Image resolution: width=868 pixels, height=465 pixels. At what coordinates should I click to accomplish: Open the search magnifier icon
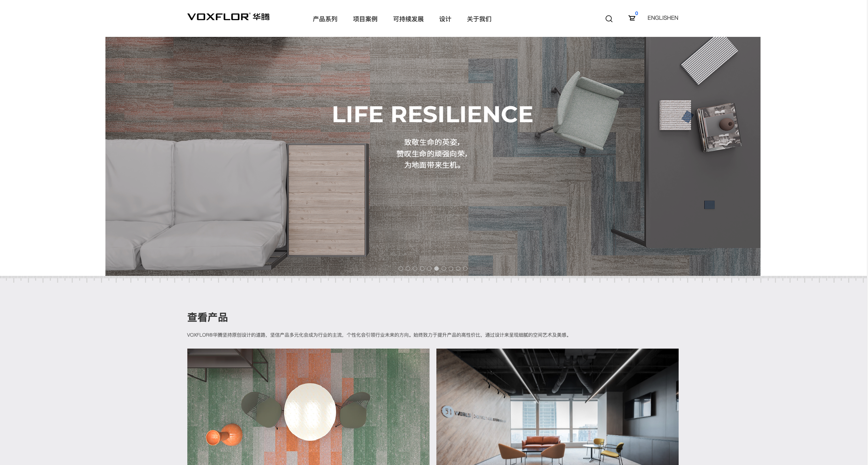[609, 19]
